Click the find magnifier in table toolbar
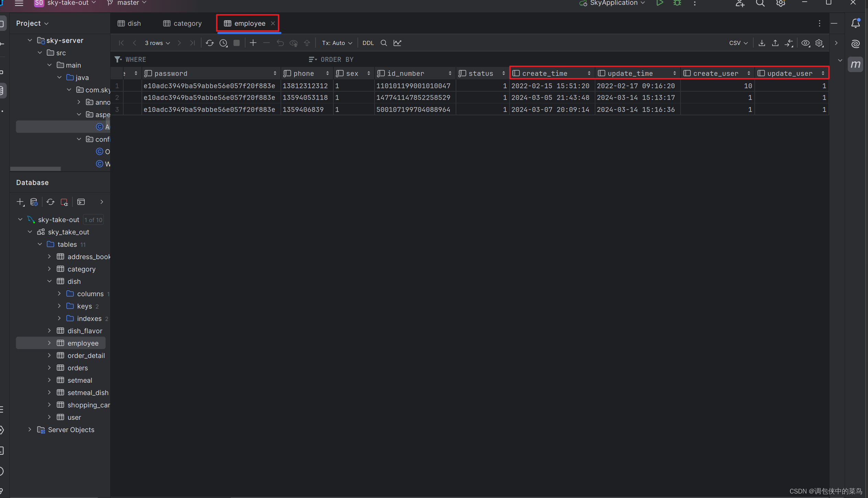 click(x=384, y=43)
